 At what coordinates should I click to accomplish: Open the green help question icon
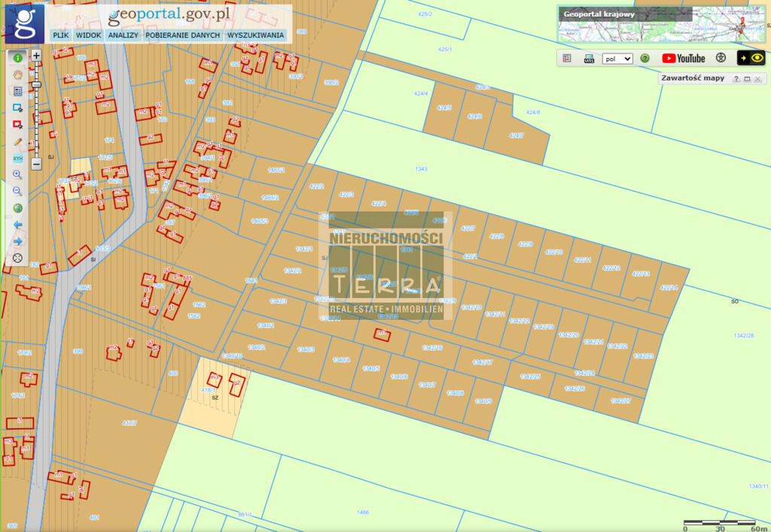645,59
